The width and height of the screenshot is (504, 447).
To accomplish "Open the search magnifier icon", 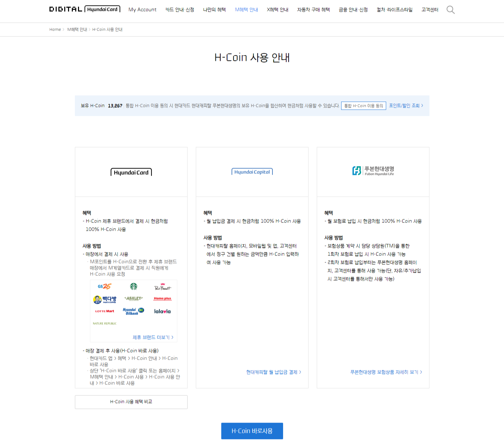I will click(450, 10).
